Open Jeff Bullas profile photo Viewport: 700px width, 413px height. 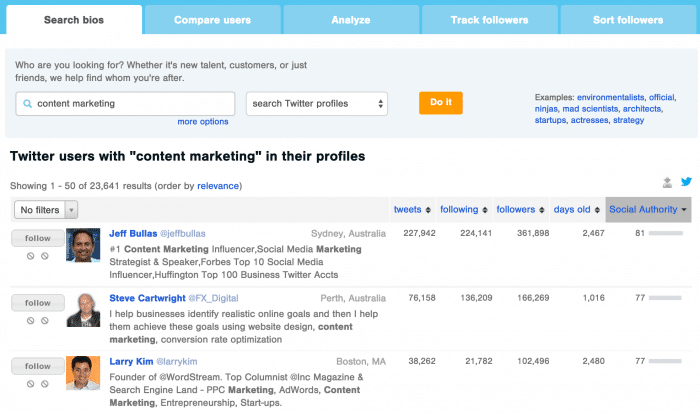(83, 245)
